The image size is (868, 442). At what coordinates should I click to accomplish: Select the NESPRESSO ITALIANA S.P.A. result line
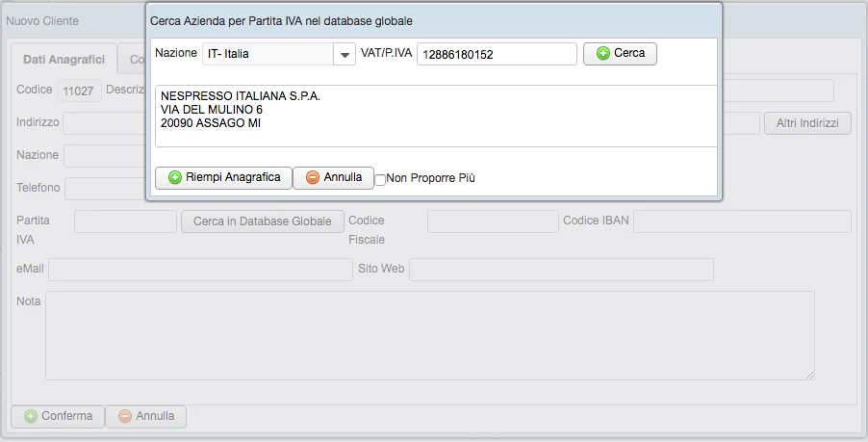pyautogui.click(x=241, y=96)
